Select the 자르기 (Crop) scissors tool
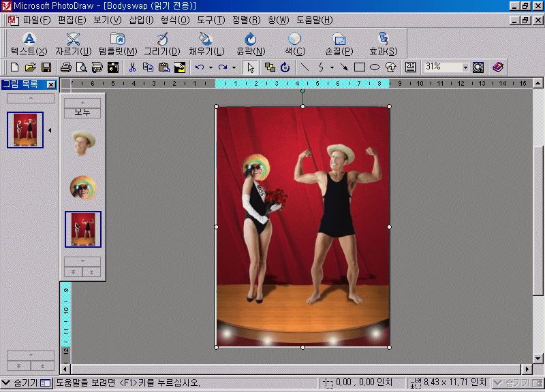 tap(73, 44)
